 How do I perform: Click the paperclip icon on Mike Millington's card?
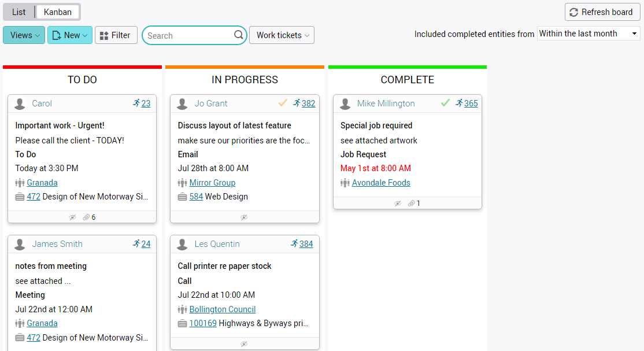412,204
